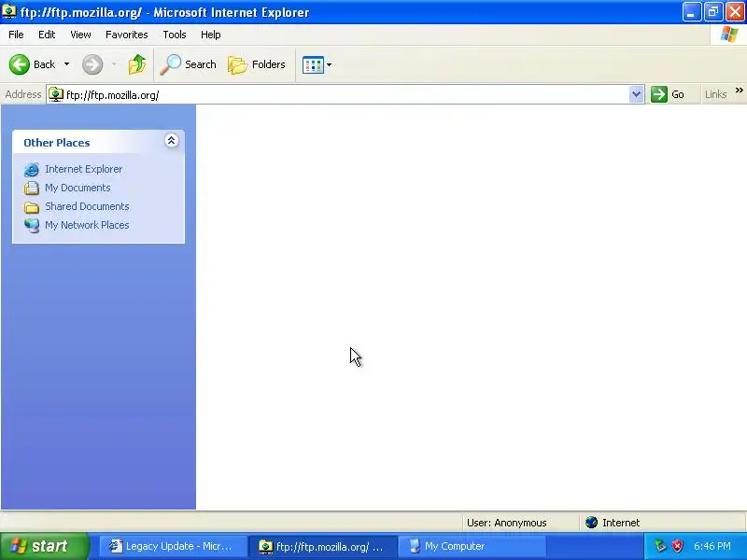Click the red security shield tray icon

tap(678, 546)
